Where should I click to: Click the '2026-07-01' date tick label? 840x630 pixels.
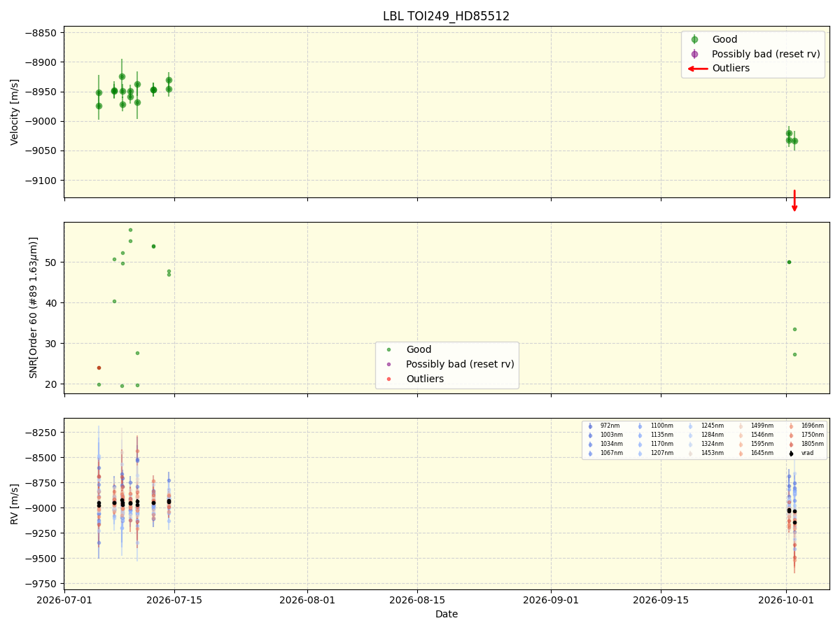[64, 600]
